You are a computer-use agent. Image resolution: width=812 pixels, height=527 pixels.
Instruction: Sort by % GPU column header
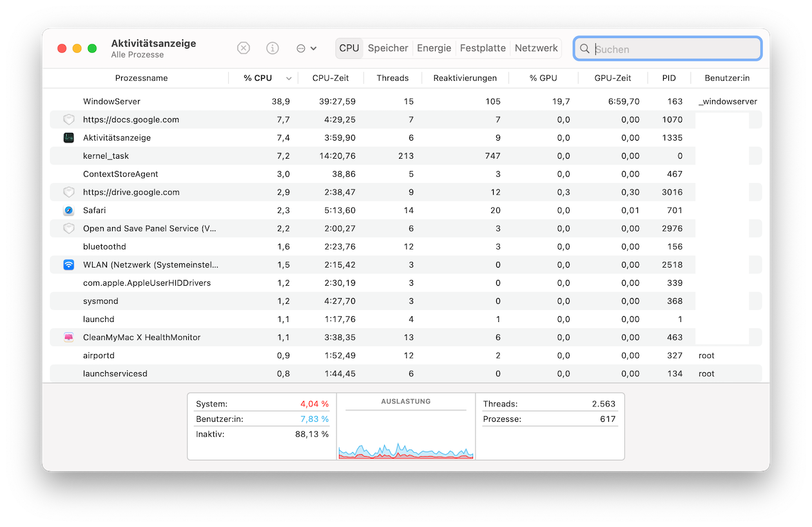pos(543,78)
